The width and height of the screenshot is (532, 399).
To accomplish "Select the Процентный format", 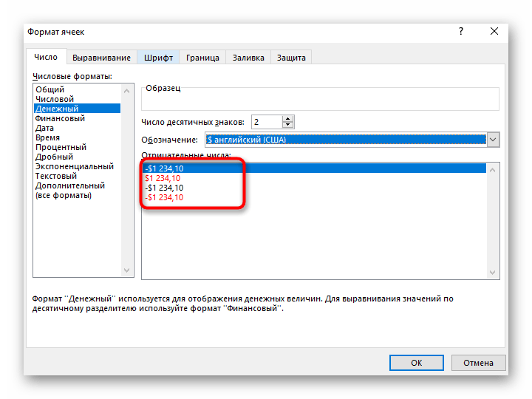I will coord(77,147).
